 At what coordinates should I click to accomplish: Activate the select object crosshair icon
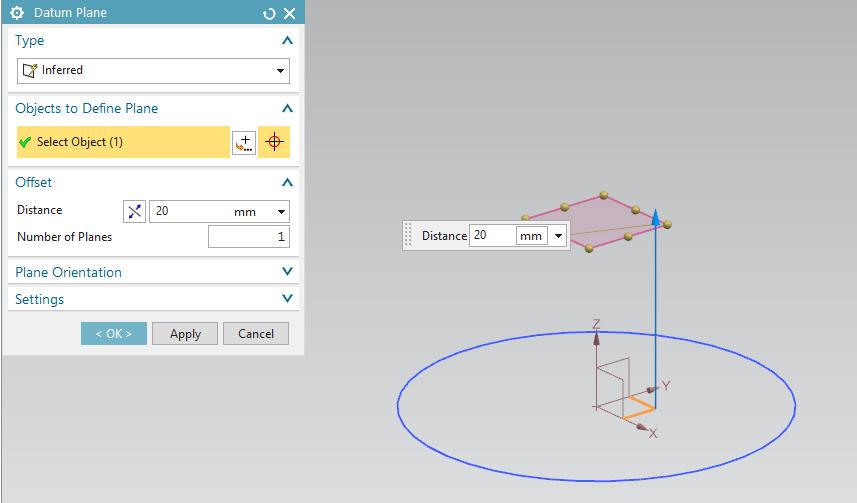pos(274,142)
